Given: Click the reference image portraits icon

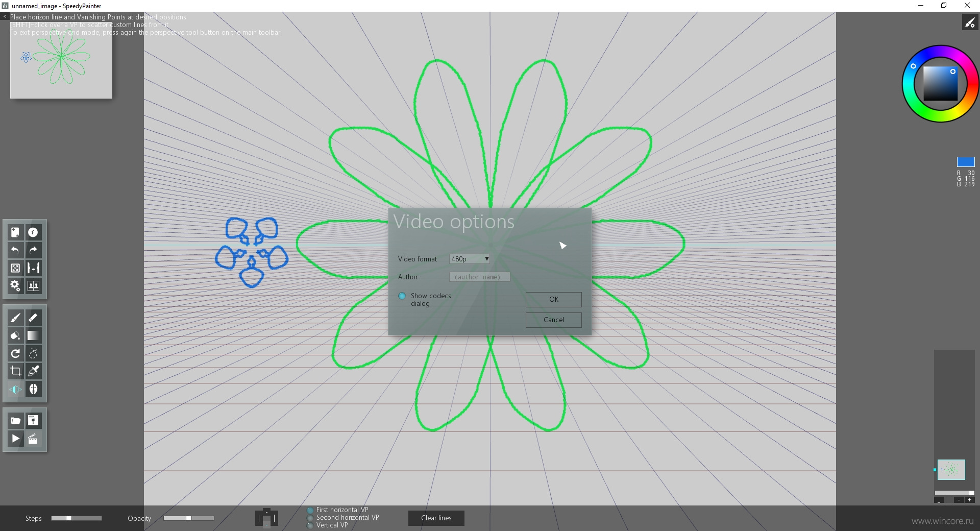Looking at the screenshot, I should click(33, 286).
